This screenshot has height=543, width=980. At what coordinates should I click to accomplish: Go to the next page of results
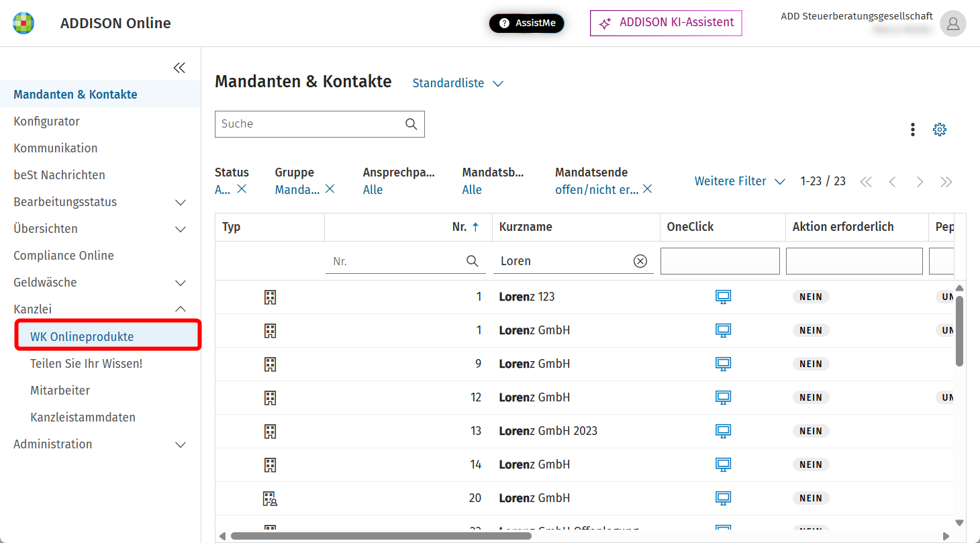[x=920, y=182]
